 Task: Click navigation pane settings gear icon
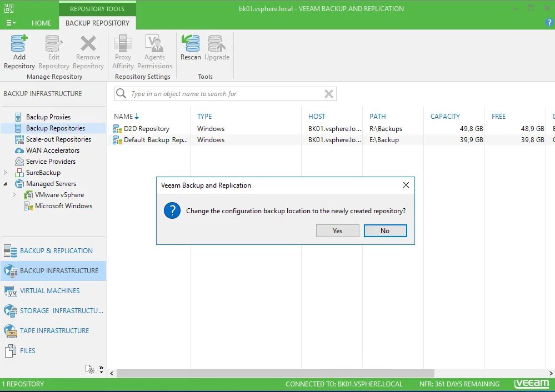click(90, 369)
